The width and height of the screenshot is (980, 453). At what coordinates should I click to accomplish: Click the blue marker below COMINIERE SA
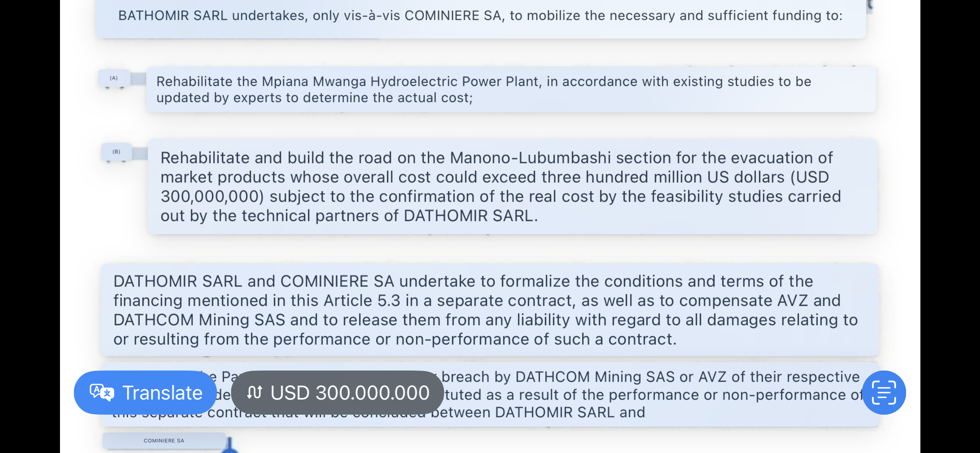[230, 445]
